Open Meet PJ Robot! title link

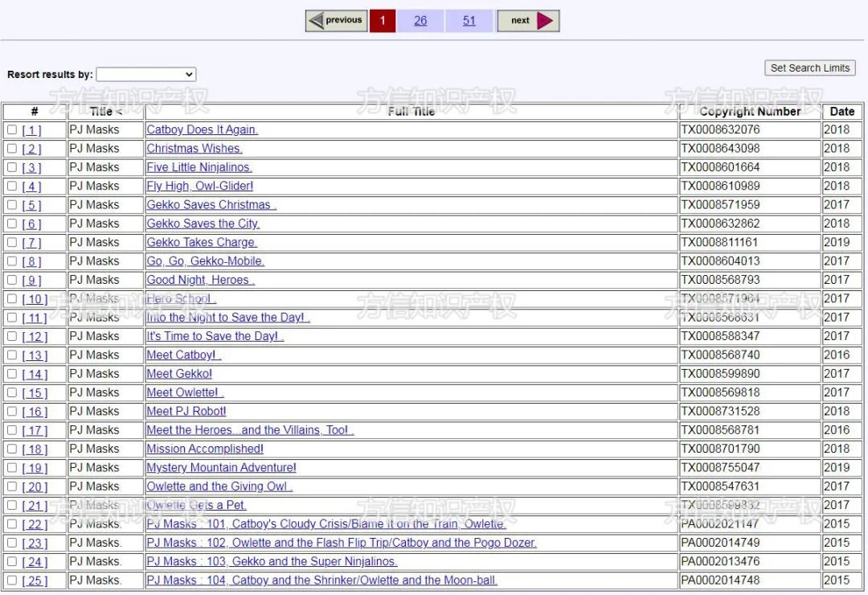tap(186, 412)
